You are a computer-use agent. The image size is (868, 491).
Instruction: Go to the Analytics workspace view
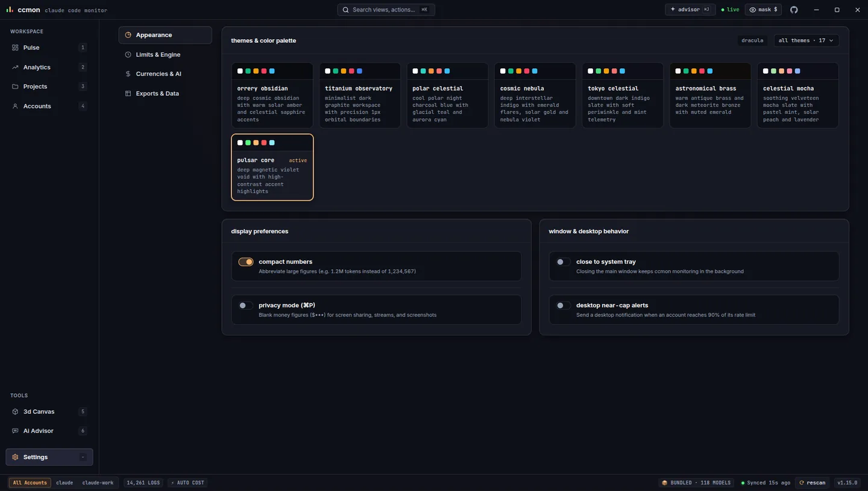[x=49, y=67]
